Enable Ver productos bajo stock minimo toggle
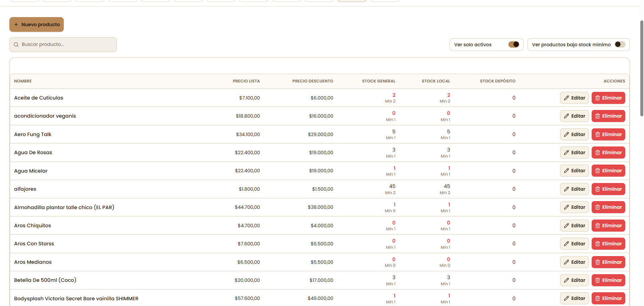 [620, 44]
